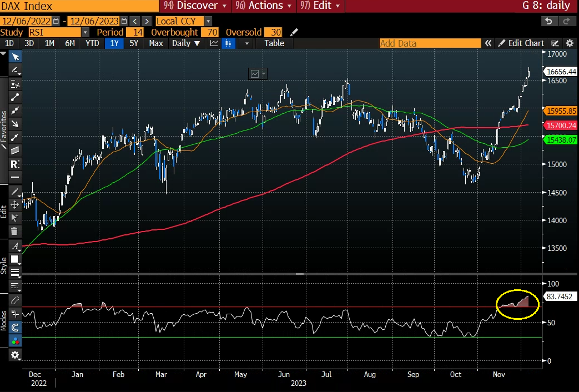Open the end date calendar picker
Viewport: 579px width, 392px height.
(124, 21)
